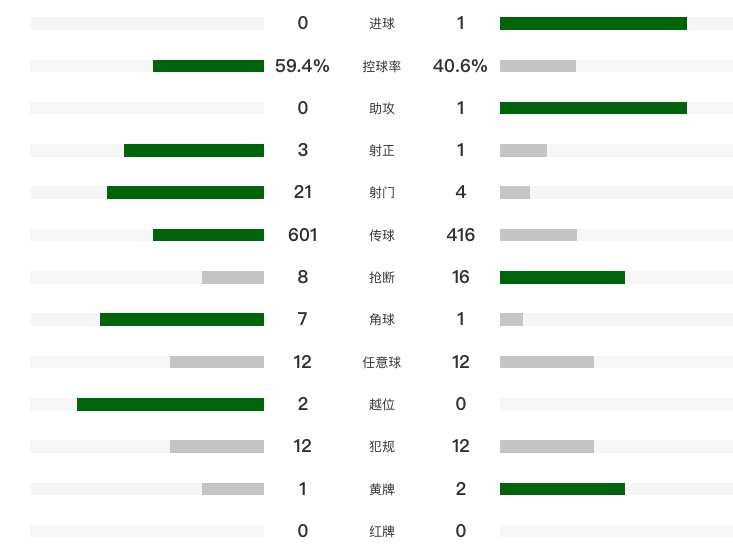Click the 进球 stat label
Viewport: 733px width, 558px height.
[381, 24]
